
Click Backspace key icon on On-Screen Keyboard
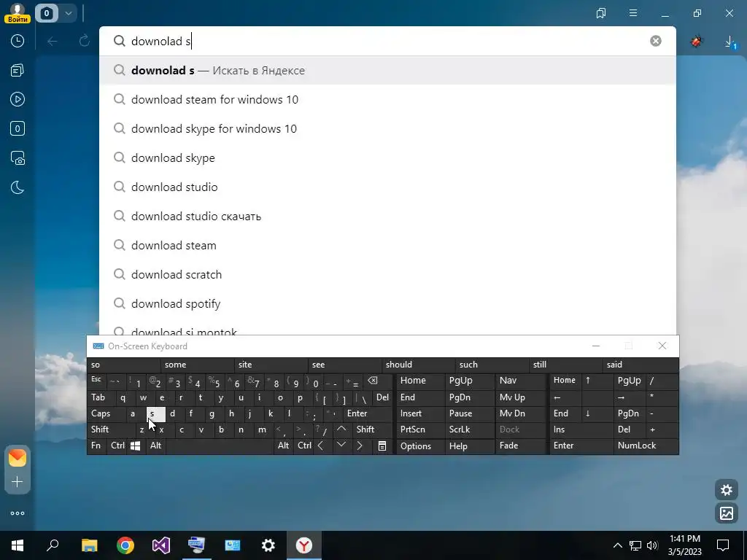click(378, 381)
